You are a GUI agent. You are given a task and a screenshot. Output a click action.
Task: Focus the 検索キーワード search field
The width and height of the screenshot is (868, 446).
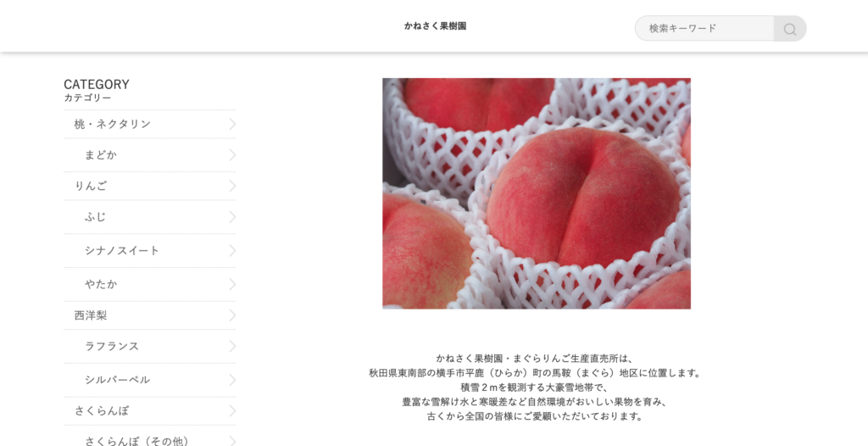[704, 28]
